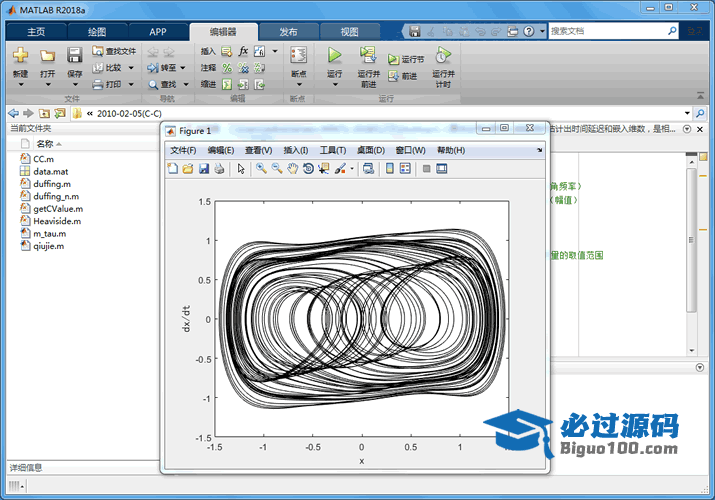The height and width of the screenshot is (500, 715).
Task: Click the New file plus icon
Action: point(20,55)
